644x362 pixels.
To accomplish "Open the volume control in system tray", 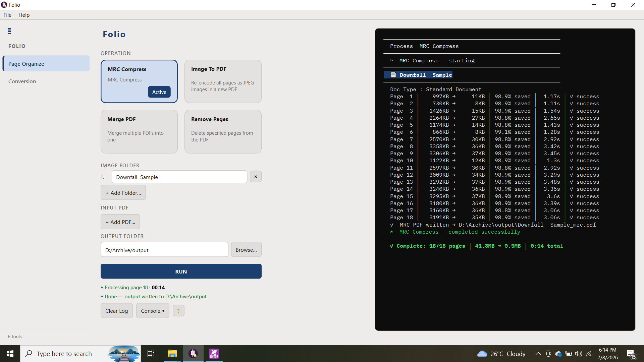I will (579, 354).
